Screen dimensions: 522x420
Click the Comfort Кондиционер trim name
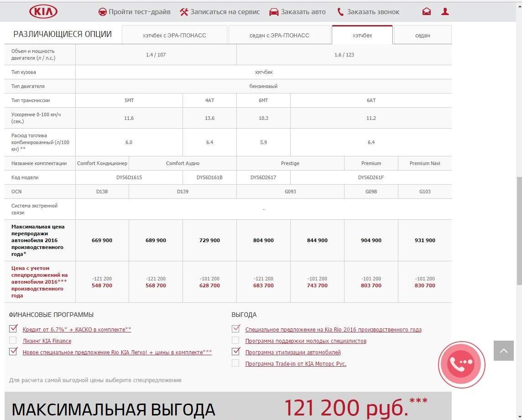tap(102, 163)
